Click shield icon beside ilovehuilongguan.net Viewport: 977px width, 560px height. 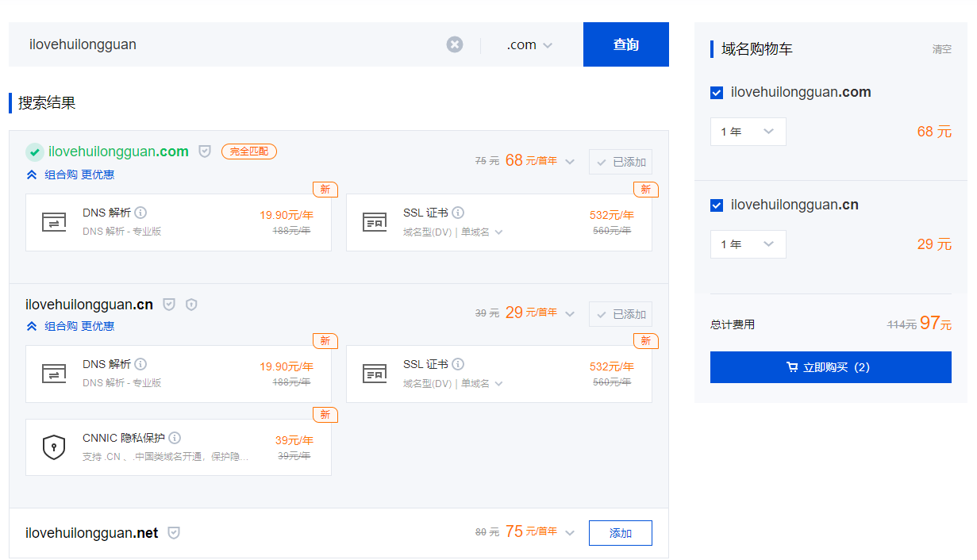coord(174,533)
